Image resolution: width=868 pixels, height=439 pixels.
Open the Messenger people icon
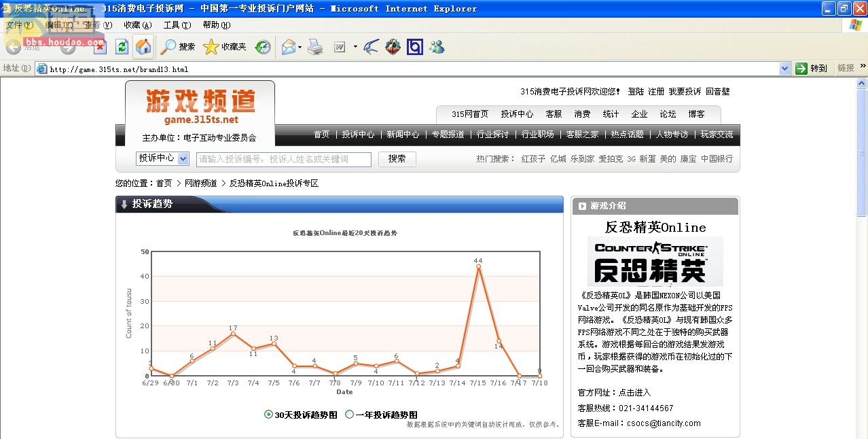tap(437, 47)
